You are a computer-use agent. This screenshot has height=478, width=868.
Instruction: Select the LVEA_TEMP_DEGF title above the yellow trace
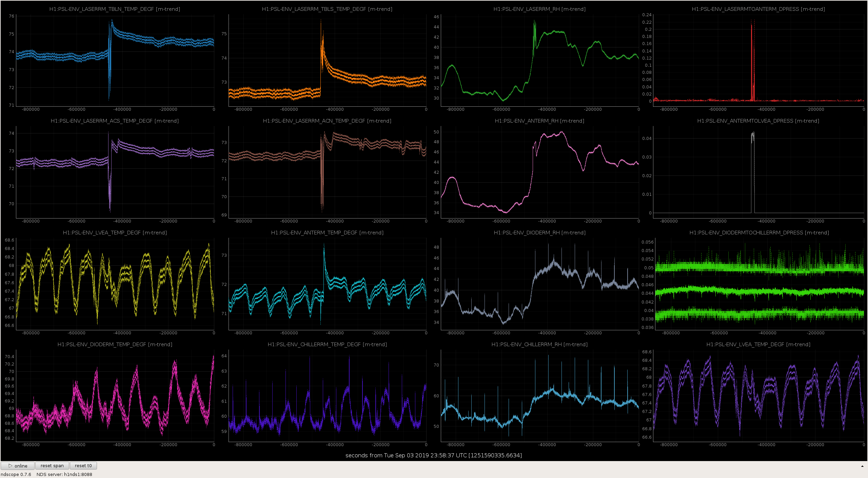click(x=115, y=233)
